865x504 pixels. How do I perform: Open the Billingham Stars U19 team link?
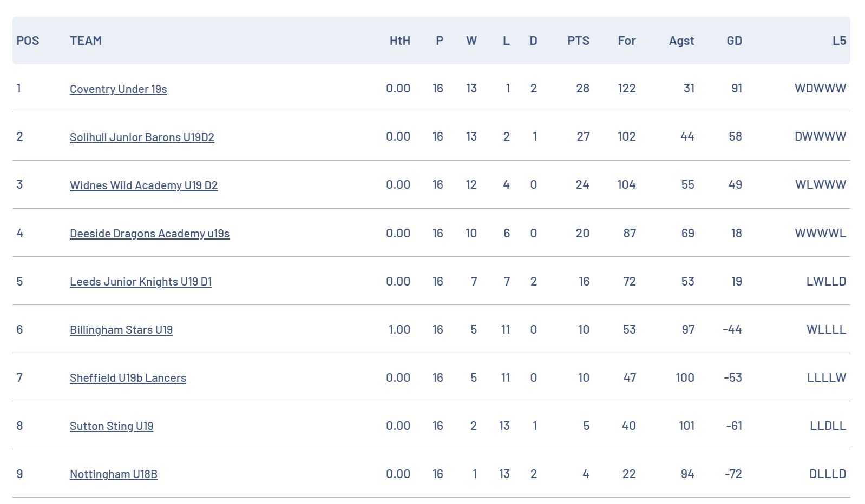121,330
